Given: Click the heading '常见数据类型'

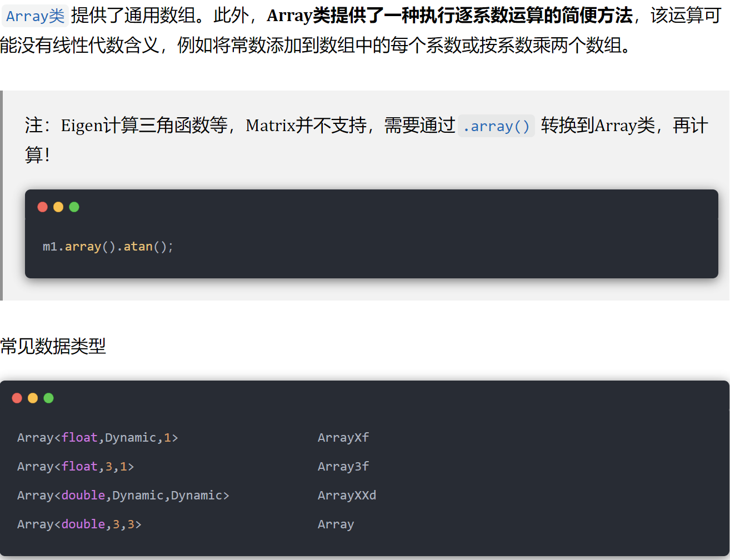Looking at the screenshot, I should tap(53, 346).
